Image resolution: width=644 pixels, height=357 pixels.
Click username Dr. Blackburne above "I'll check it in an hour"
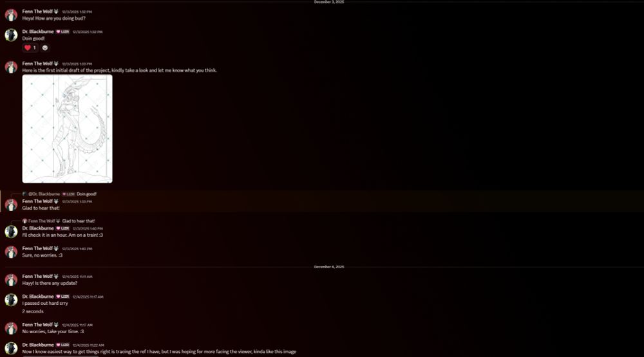38,228
